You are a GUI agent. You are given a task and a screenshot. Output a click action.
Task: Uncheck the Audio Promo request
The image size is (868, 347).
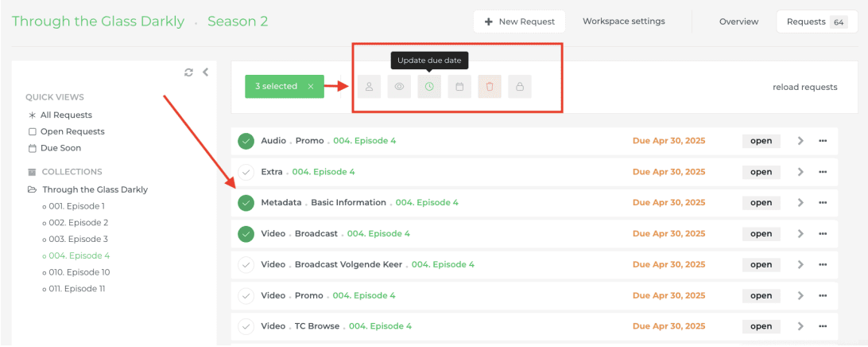[x=246, y=141]
